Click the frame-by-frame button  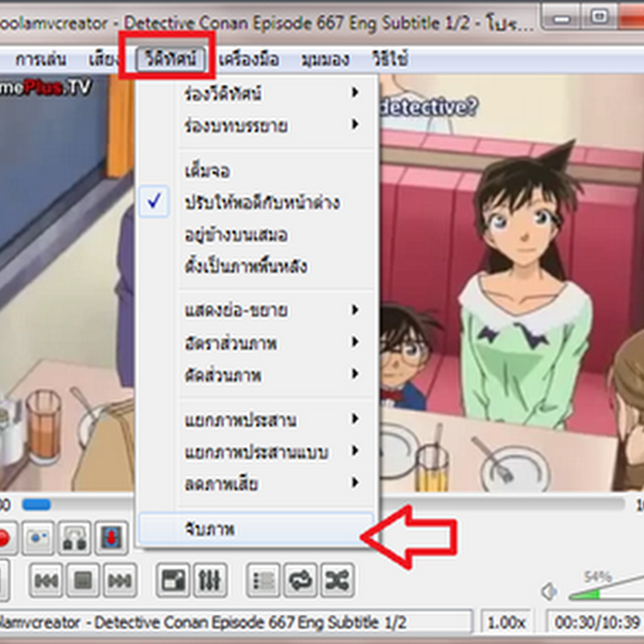(x=111, y=538)
